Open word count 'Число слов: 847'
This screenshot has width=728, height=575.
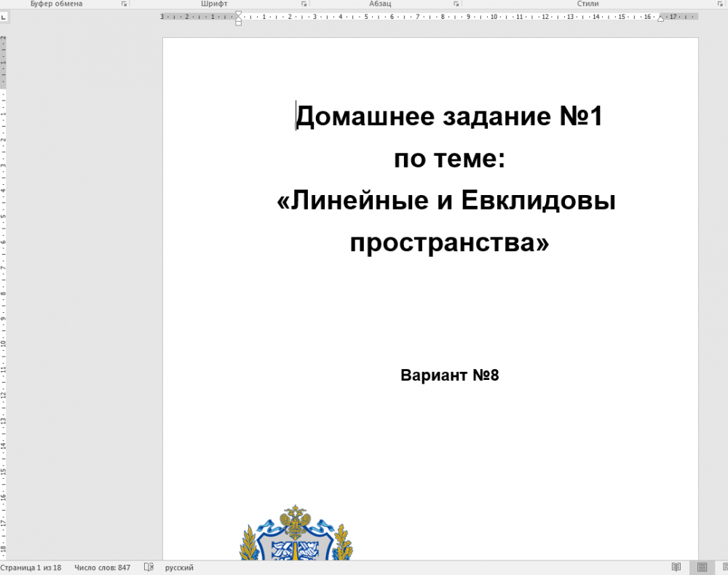coord(102,568)
